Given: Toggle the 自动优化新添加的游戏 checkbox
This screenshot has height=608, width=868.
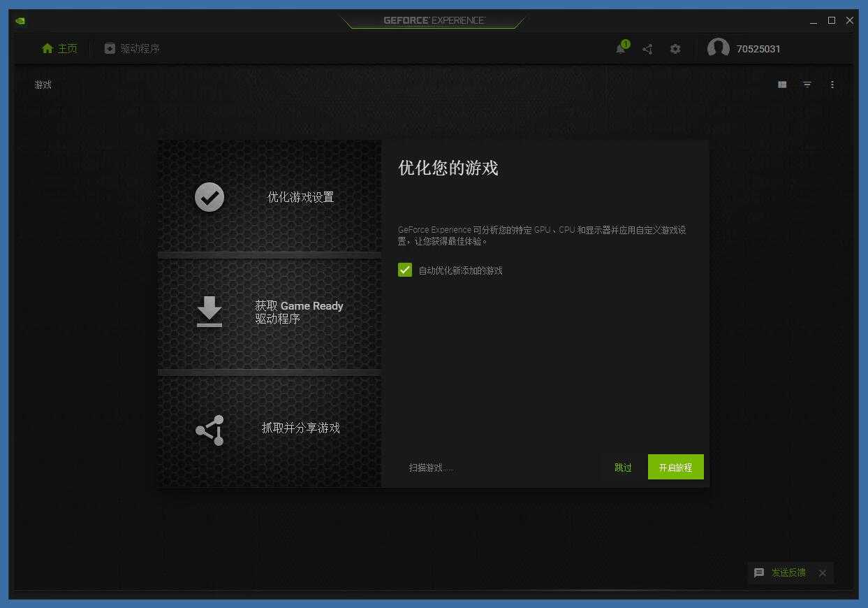Looking at the screenshot, I should [405, 270].
